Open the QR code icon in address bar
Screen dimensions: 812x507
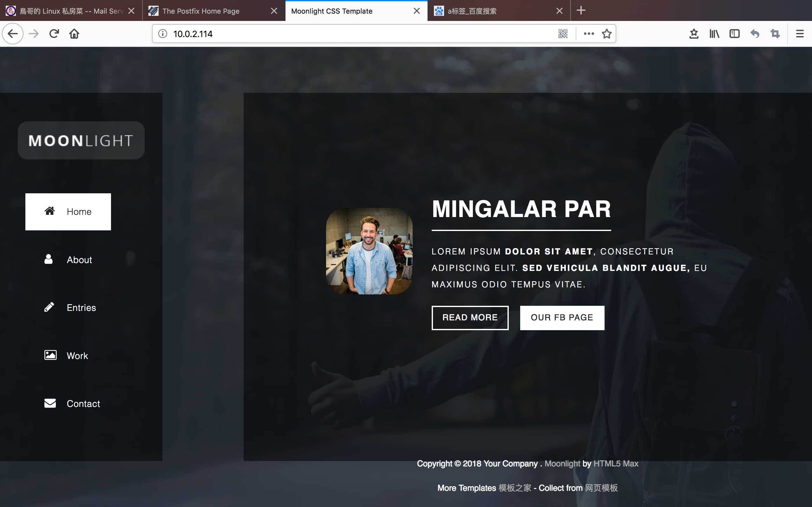[563, 34]
